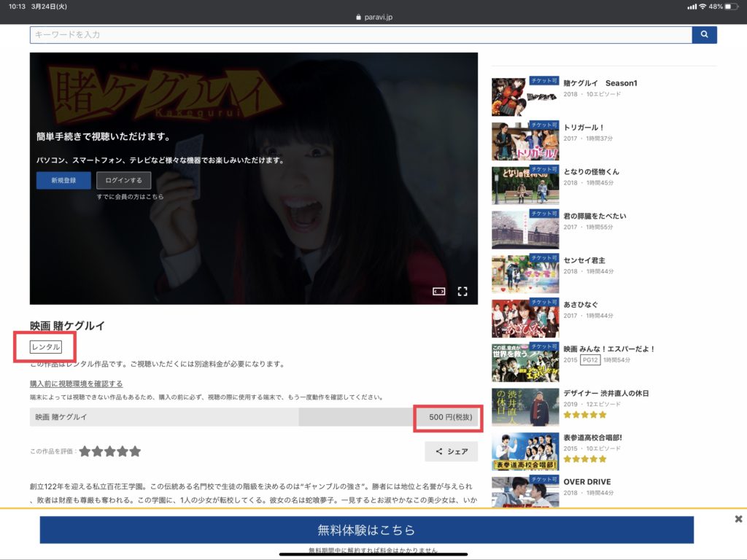This screenshot has width=747, height=560.
Task: Open センセイ君主 thumbnail
Action: click(x=525, y=274)
